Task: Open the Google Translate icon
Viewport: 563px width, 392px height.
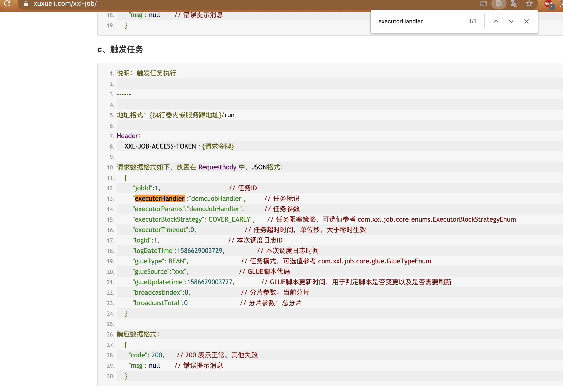Action: [514, 4]
